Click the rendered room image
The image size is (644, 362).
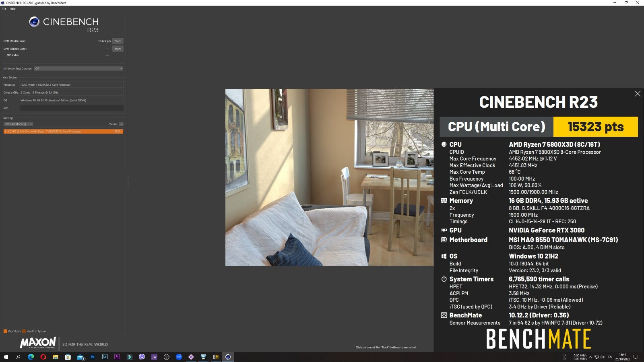(x=329, y=177)
